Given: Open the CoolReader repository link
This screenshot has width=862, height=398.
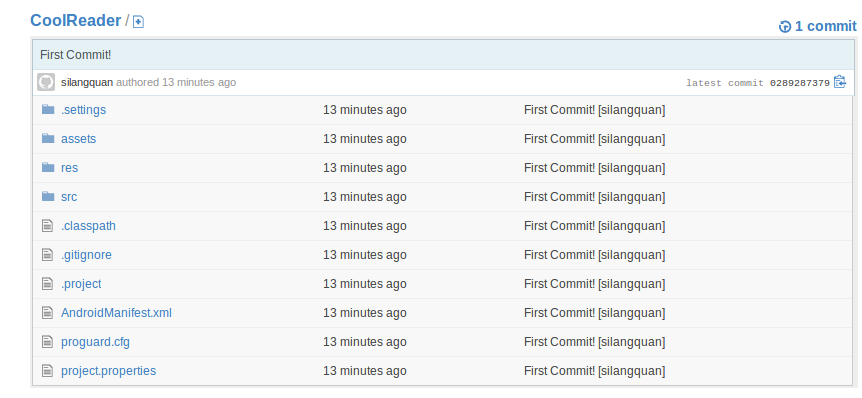Looking at the screenshot, I should point(75,21).
